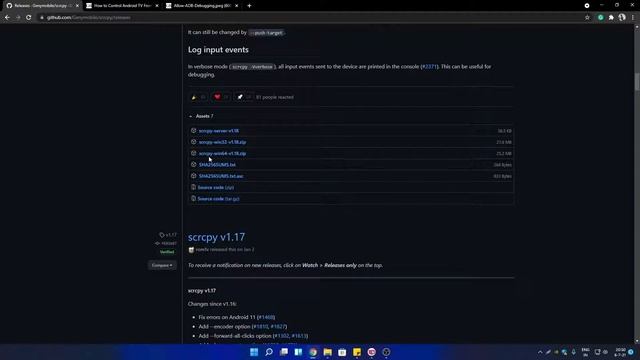
Task: Open Task View from the taskbar
Action: point(284,352)
